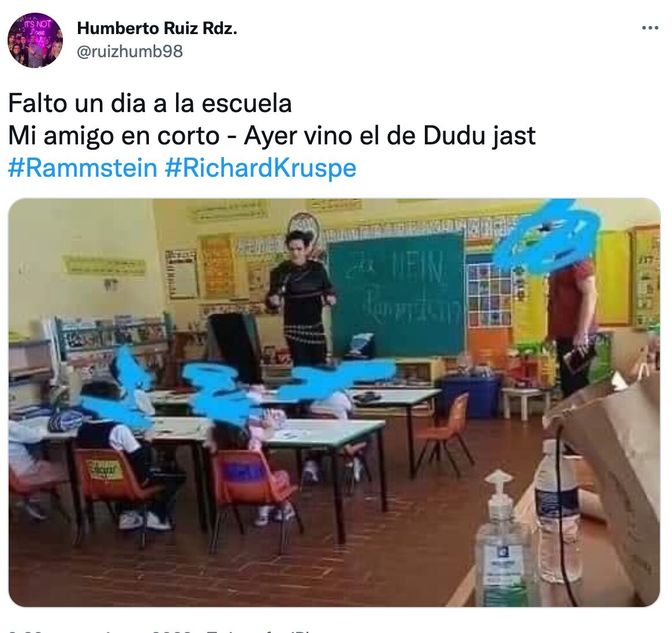Click the person in black standing at front
The width and height of the screenshot is (672, 633).
[x=302, y=297]
